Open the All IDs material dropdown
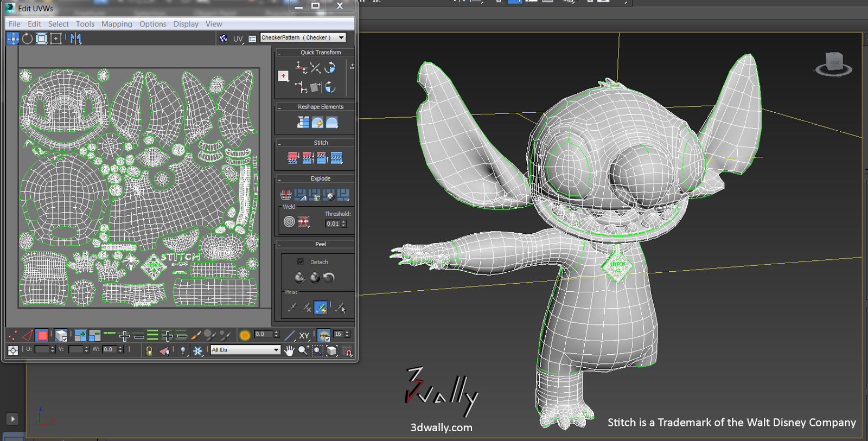 pos(245,350)
